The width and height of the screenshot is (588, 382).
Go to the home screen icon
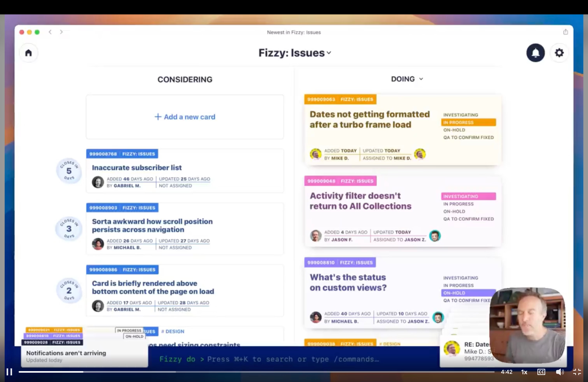[x=29, y=53]
